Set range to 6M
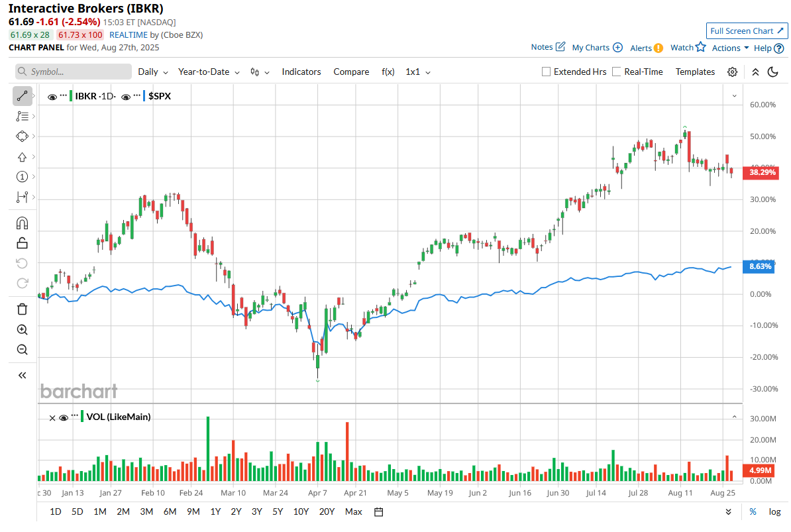 pos(170,512)
